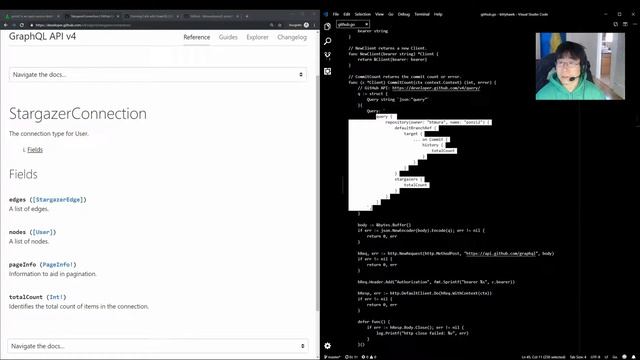The image size is (640, 360).
Task: Open the Explorer view in VS Code
Action: (327, 27)
